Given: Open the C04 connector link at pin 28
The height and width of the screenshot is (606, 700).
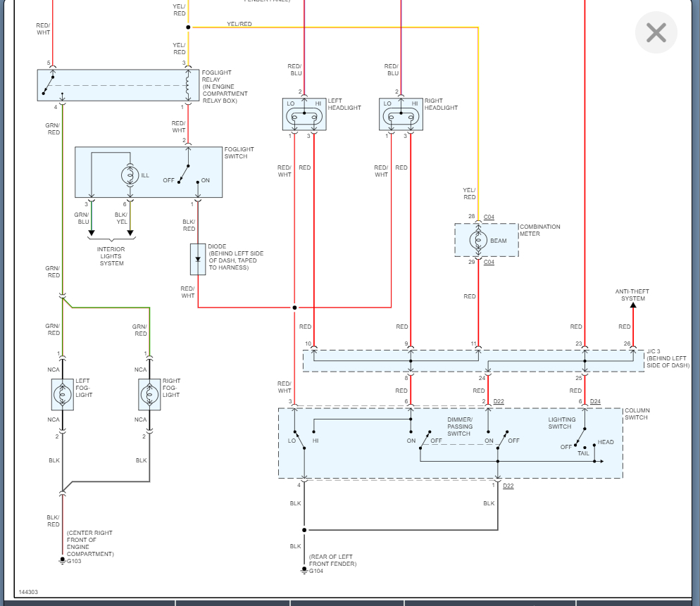Looking at the screenshot, I should tap(489, 217).
